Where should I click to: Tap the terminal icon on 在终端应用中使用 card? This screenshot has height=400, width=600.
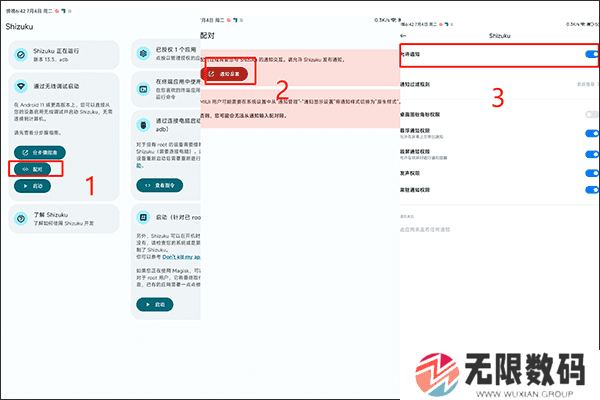click(143, 89)
